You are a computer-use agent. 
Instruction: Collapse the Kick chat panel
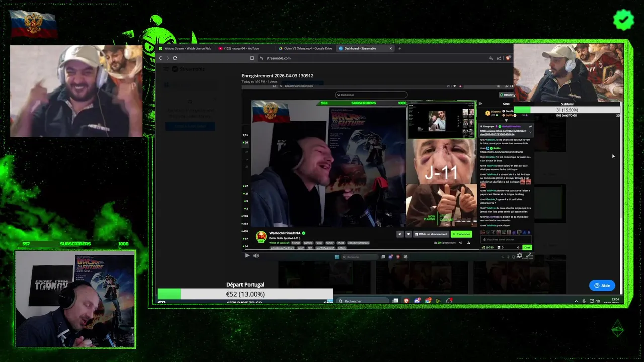point(480,104)
